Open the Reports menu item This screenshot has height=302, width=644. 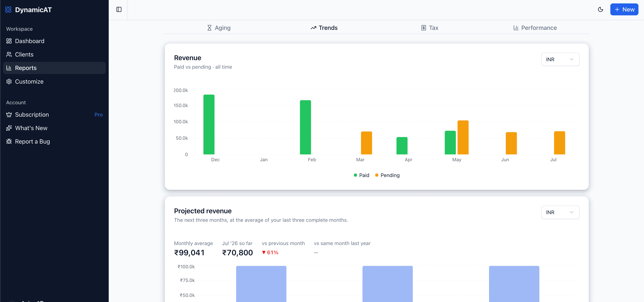[54, 68]
